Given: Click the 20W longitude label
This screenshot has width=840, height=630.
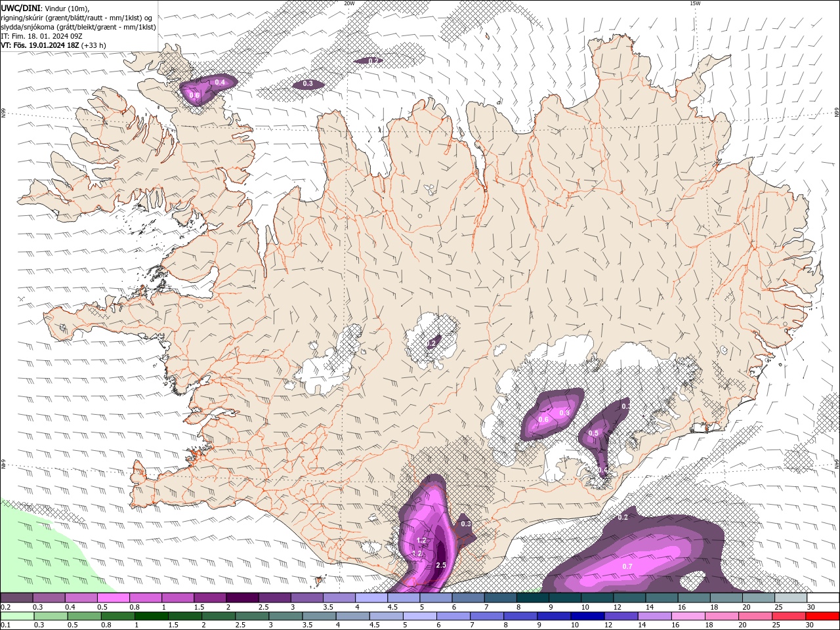Looking at the screenshot, I should (350, 3).
